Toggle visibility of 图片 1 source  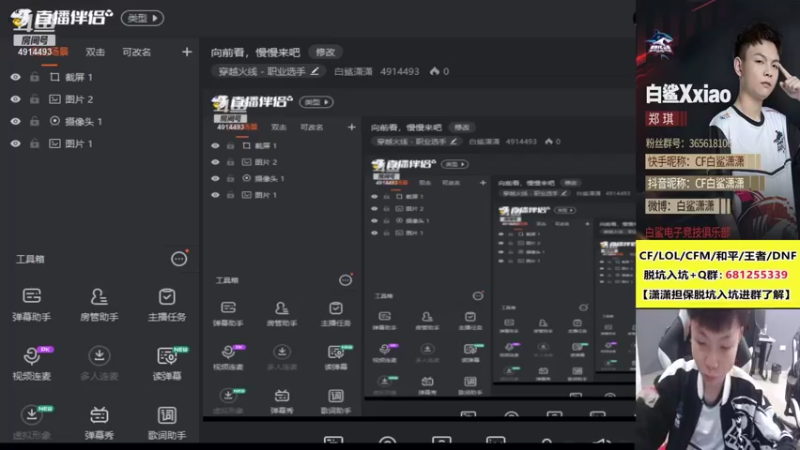16,143
